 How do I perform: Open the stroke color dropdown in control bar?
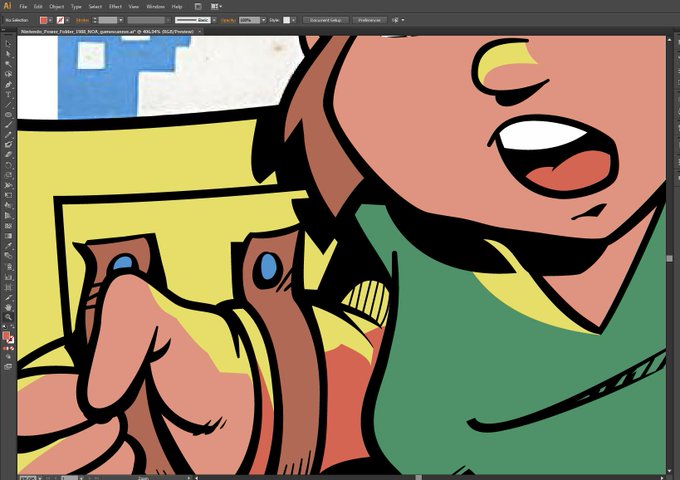67,20
